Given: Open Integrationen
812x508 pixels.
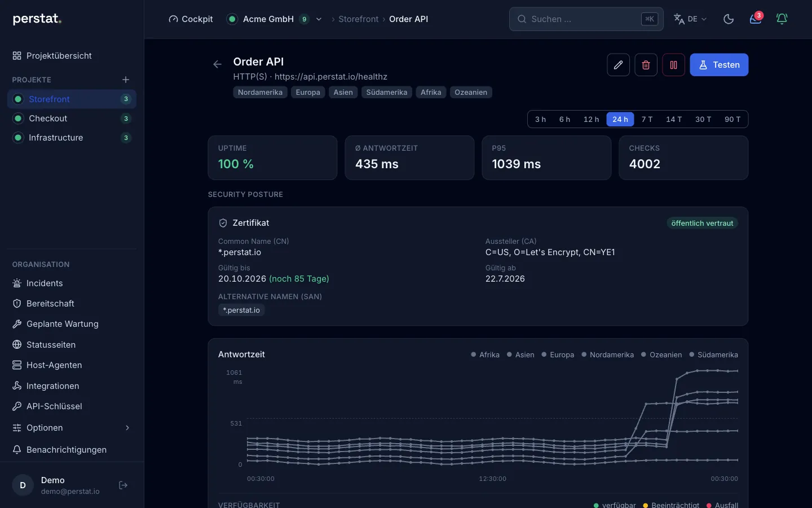Looking at the screenshot, I should coord(72,386).
